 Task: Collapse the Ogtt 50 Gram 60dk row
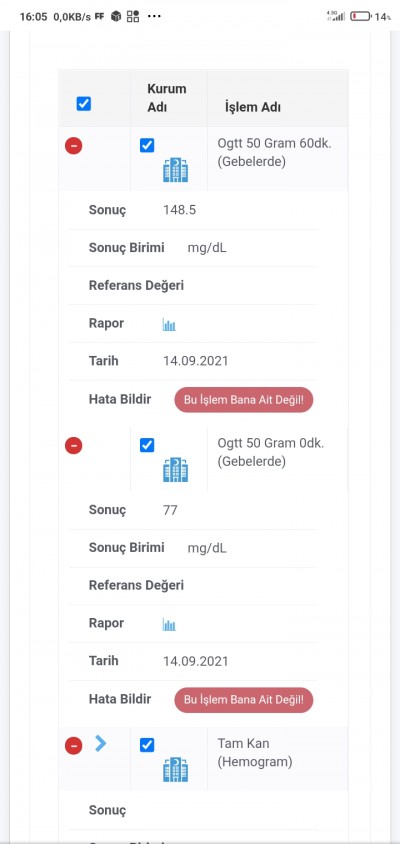74,146
